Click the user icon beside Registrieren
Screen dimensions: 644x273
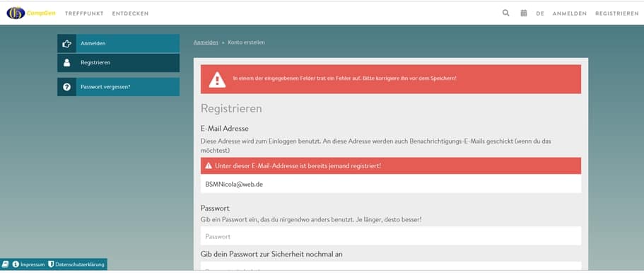pyautogui.click(x=66, y=63)
